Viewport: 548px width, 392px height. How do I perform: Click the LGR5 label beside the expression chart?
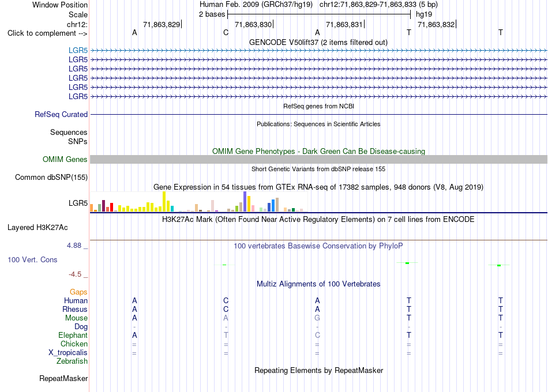point(78,203)
